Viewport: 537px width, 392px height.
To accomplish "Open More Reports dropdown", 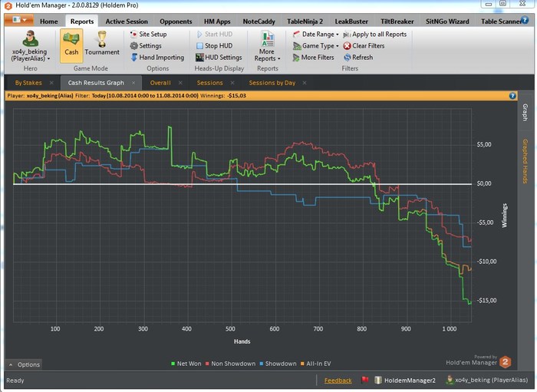I will pyautogui.click(x=267, y=46).
